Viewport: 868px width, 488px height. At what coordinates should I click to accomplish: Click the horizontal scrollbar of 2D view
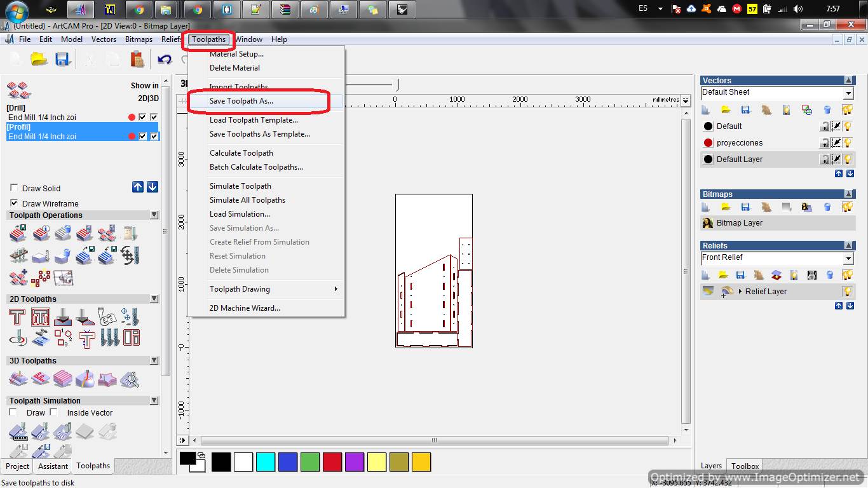tap(434, 440)
